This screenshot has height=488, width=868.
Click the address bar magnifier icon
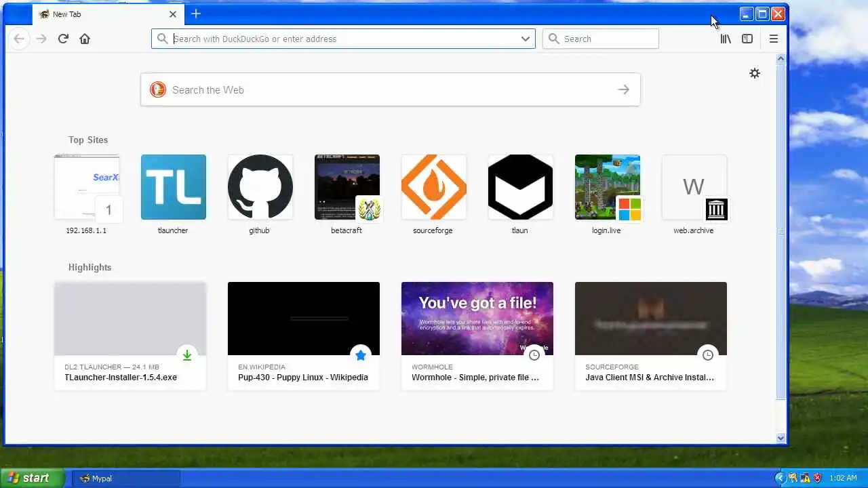click(162, 39)
